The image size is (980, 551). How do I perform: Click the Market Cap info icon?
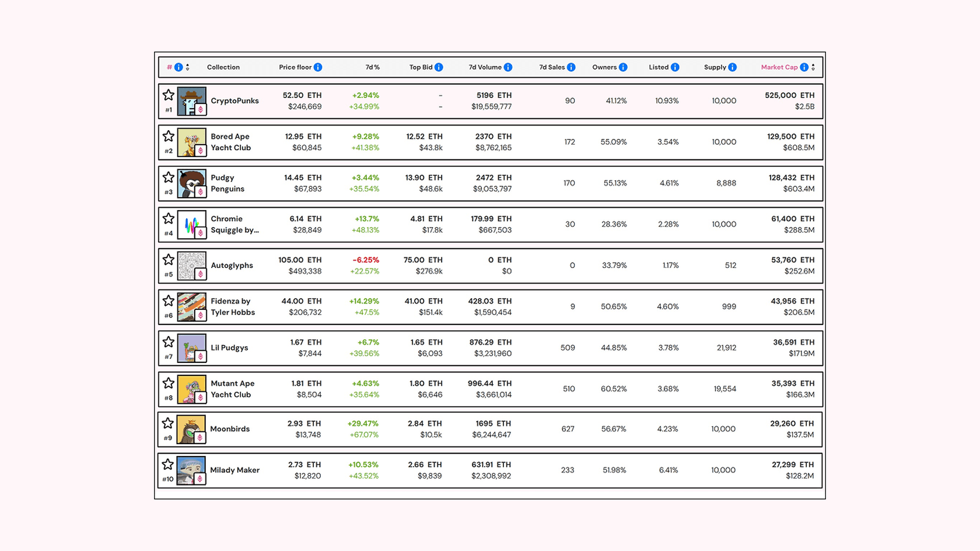click(x=804, y=67)
